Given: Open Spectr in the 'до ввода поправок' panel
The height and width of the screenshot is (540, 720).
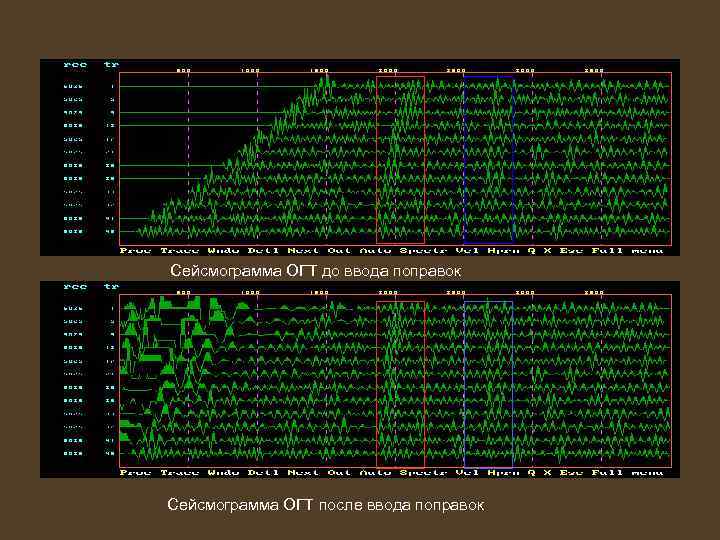Looking at the screenshot, I should (423, 250).
